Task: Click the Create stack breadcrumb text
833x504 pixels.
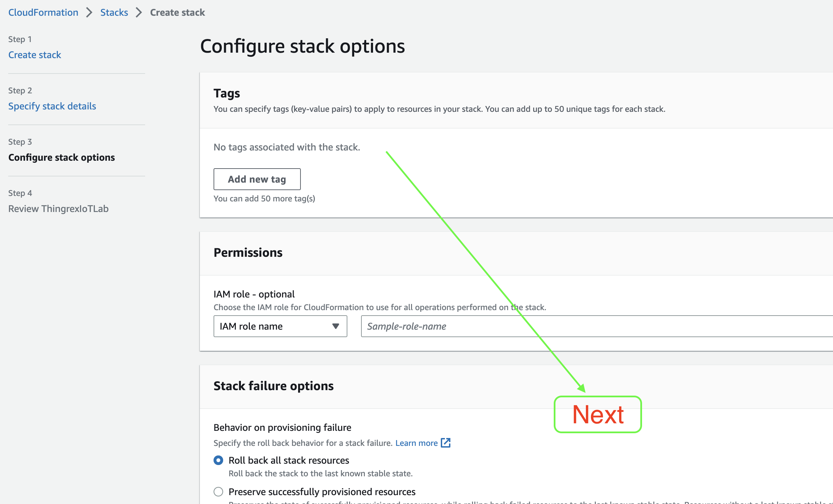Action: (178, 13)
